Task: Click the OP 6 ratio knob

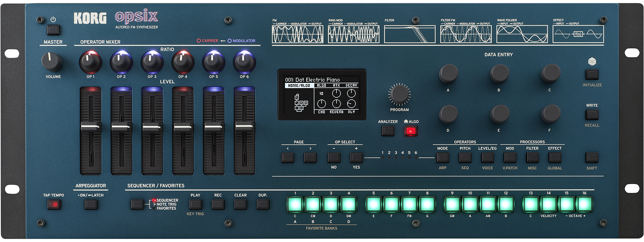Action: pos(244,62)
